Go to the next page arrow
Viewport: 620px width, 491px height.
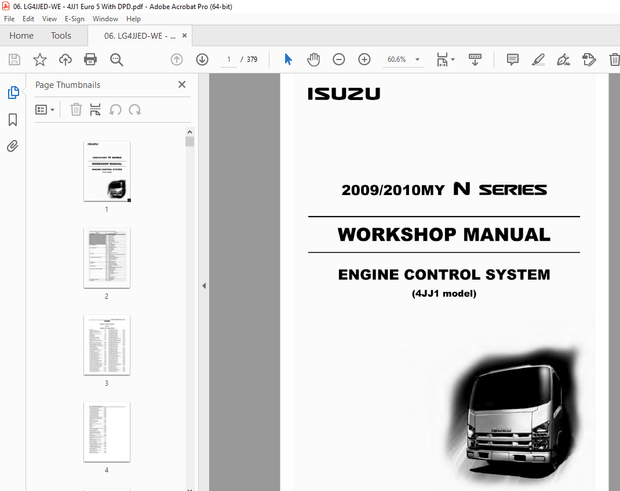tap(202, 60)
